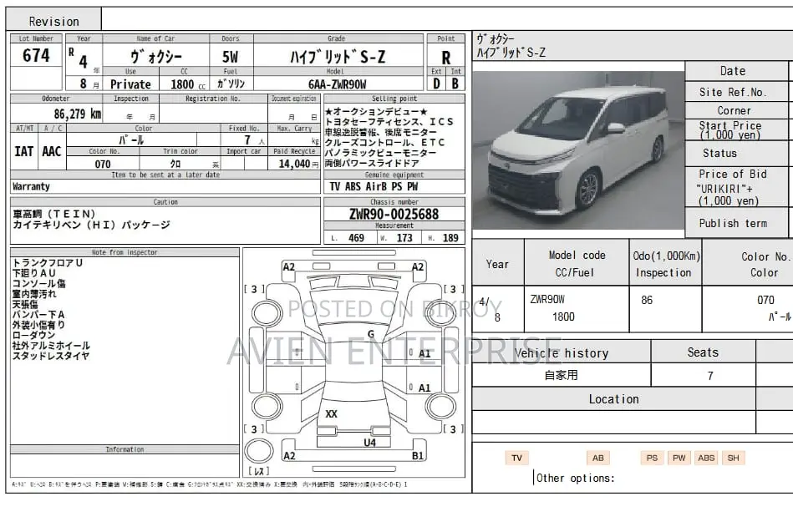Select chassis number ZWR90-0025688
The image size is (793, 532).
394,214
